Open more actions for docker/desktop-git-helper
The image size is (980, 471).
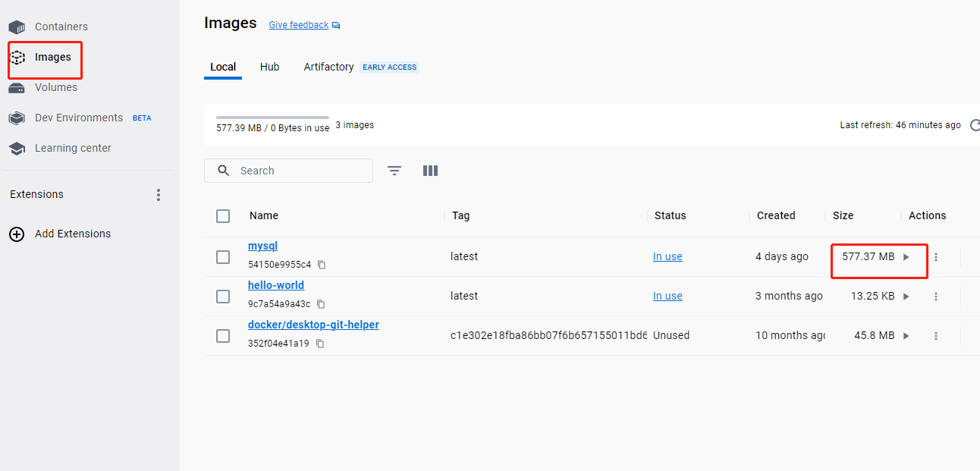(936, 336)
